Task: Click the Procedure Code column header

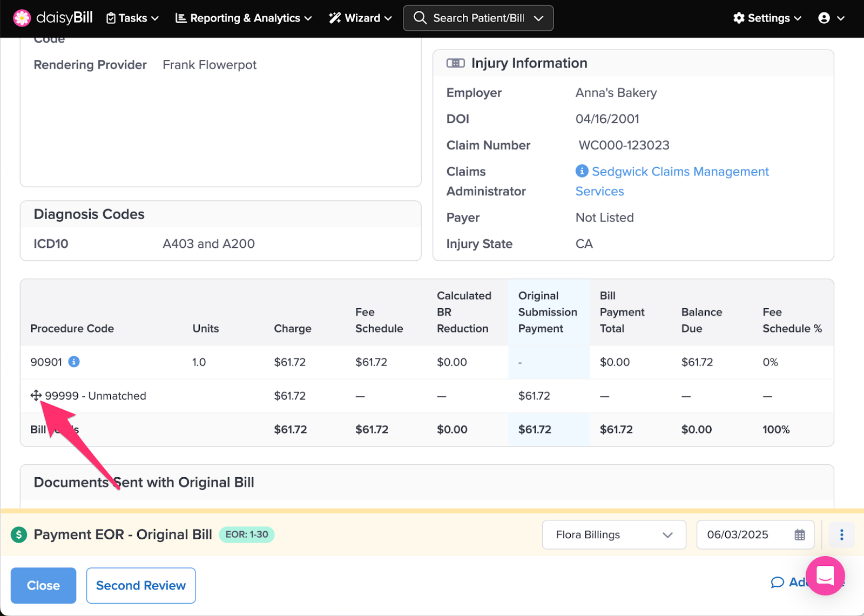Action: click(x=72, y=328)
